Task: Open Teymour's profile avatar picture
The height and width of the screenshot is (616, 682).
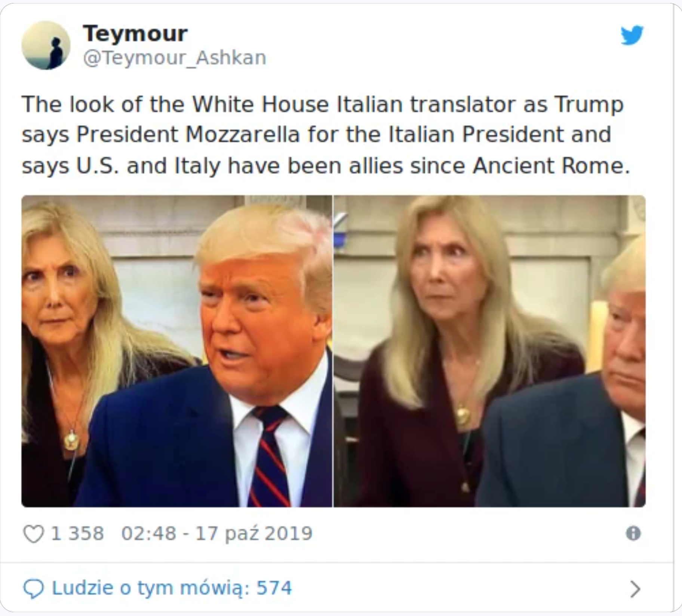Action: [46, 45]
